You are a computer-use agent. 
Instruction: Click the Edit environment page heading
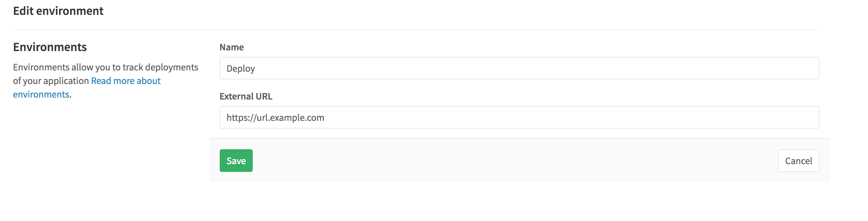coord(58,11)
